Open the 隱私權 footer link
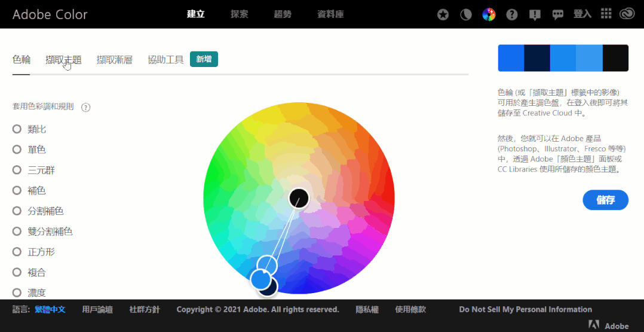 pyautogui.click(x=367, y=309)
